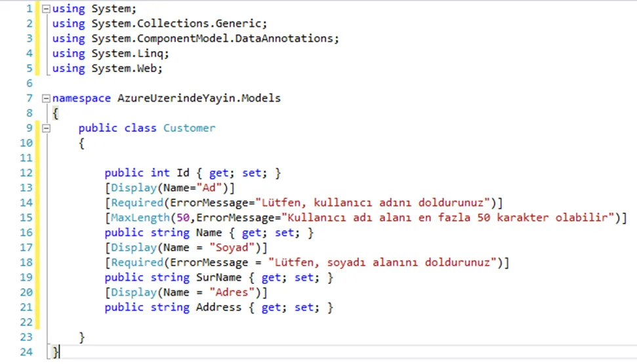Click the Id property name
The height and width of the screenshot is (364, 637).
point(183,173)
